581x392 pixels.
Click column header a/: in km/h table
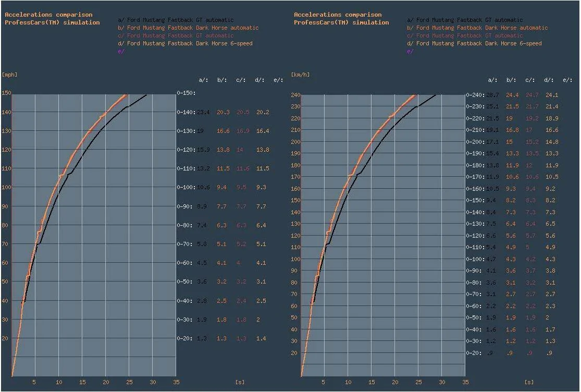[x=492, y=80]
